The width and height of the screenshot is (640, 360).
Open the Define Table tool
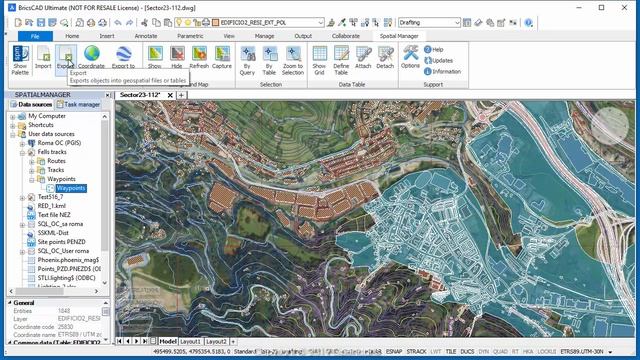coord(341,60)
